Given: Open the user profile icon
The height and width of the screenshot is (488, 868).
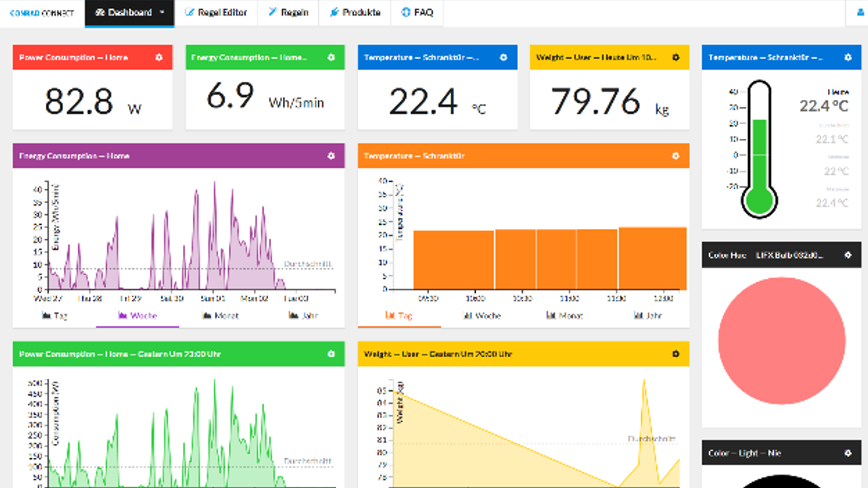Looking at the screenshot, I should (x=860, y=12).
